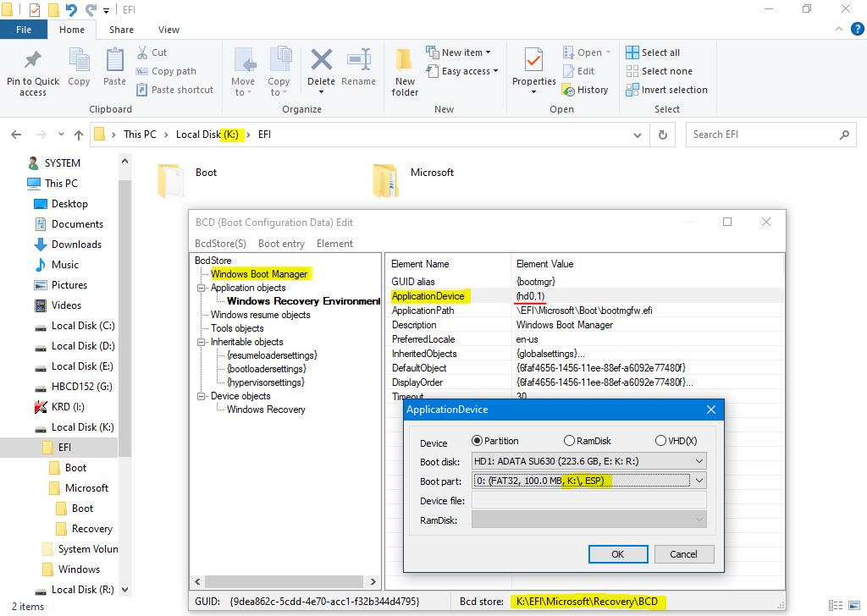Viewport: 867px width, 616px height.
Task: Click the Search EFI input field
Action: tap(760, 135)
